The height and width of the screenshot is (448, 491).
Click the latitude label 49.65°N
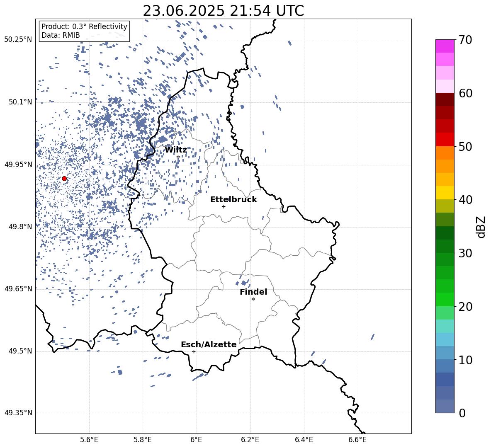point(18,289)
